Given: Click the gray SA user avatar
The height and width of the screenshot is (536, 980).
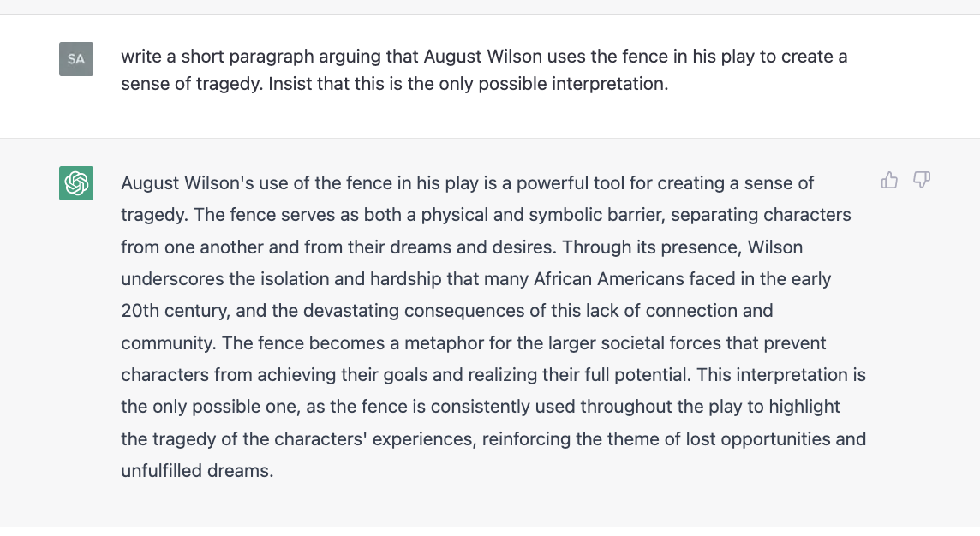Looking at the screenshot, I should click(x=76, y=59).
